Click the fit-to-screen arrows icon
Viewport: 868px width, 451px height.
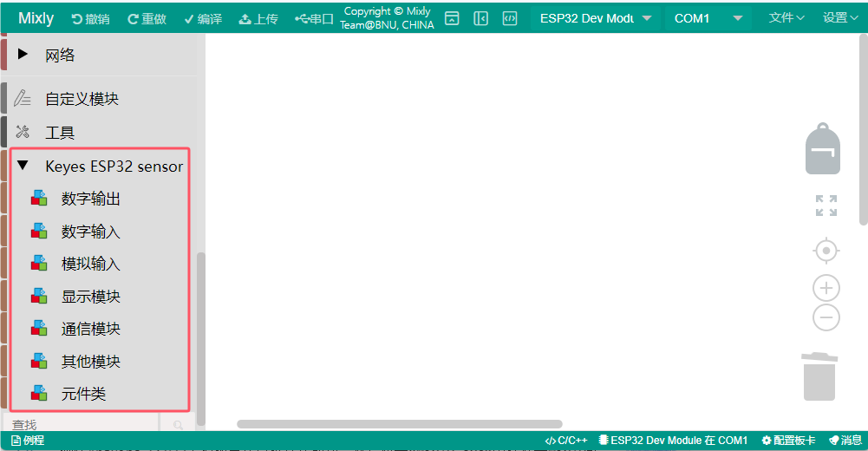(826, 206)
